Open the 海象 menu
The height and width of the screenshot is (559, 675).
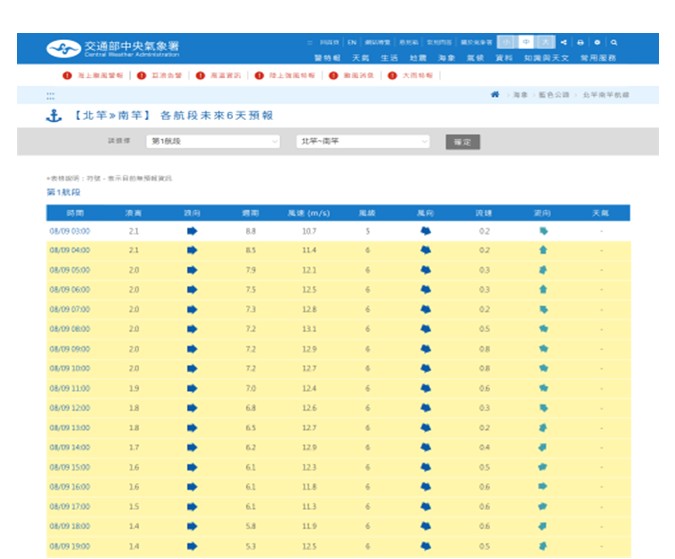pyautogui.click(x=446, y=58)
